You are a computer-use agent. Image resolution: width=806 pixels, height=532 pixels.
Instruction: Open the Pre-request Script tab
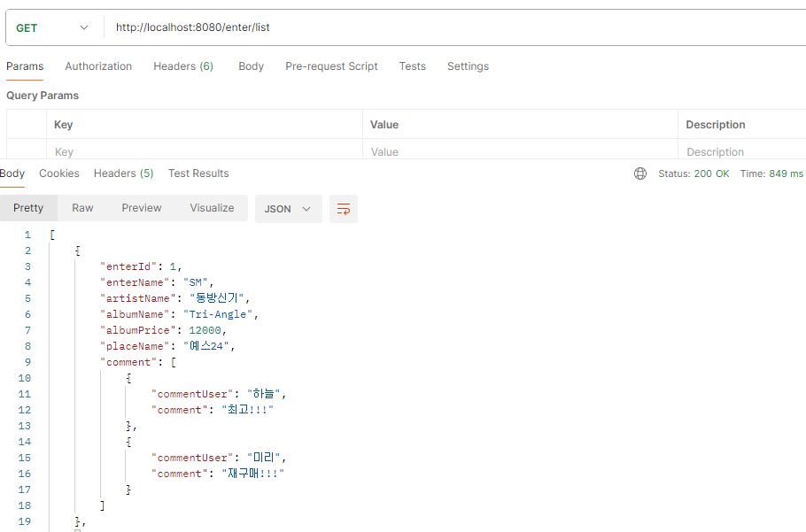331,66
